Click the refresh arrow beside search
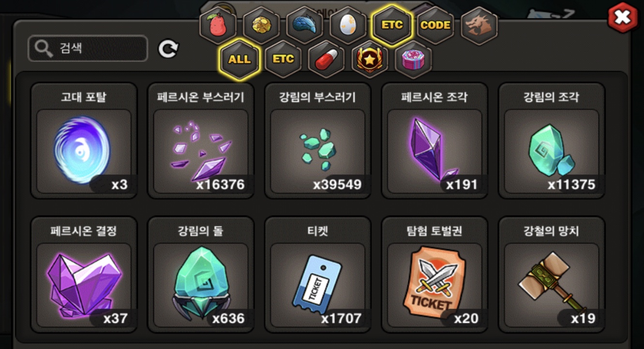The height and width of the screenshot is (349, 644). (168, 48)
